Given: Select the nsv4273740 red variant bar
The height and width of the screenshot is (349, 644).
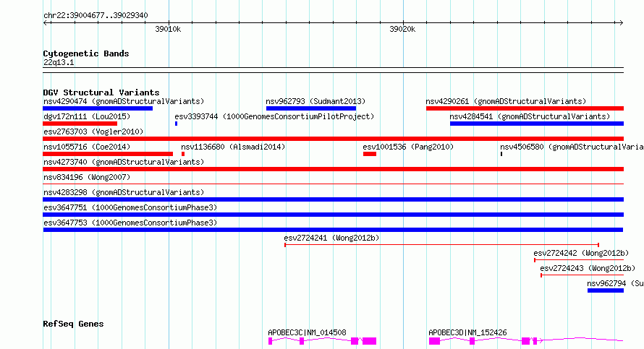Looking at the screenshot, I should 334,169.
